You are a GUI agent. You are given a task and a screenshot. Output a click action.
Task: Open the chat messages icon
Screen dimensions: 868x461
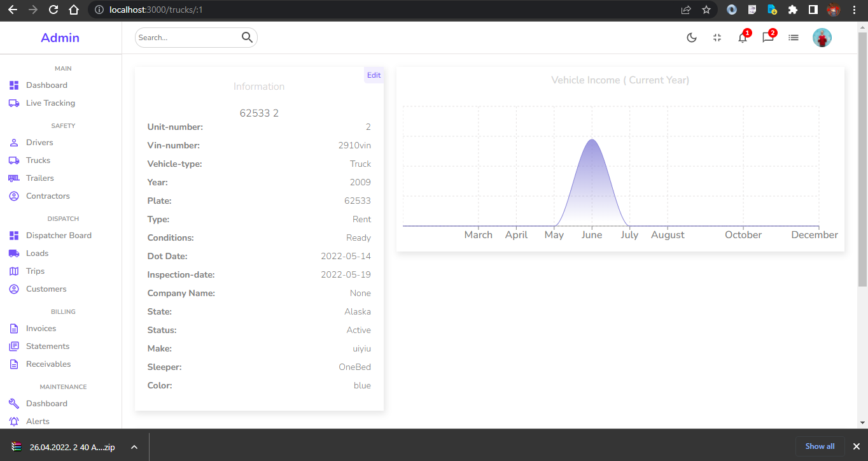[x=768, y=38]
